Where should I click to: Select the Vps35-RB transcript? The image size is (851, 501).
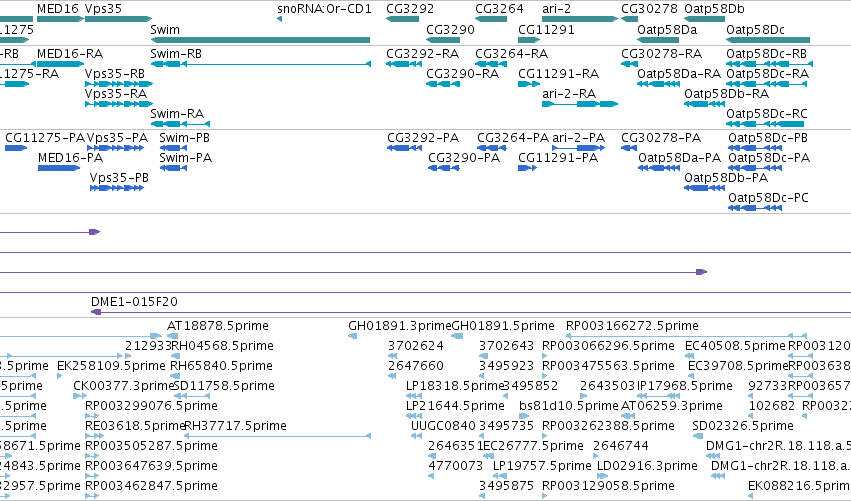click(119, 84)
